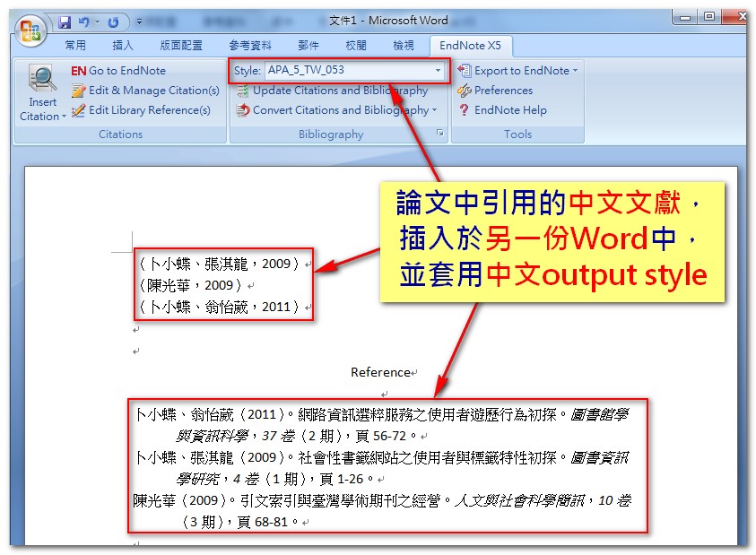Maximize the Word window
The height and width of the screenshot is (555, 756).
tap(709, 16)
